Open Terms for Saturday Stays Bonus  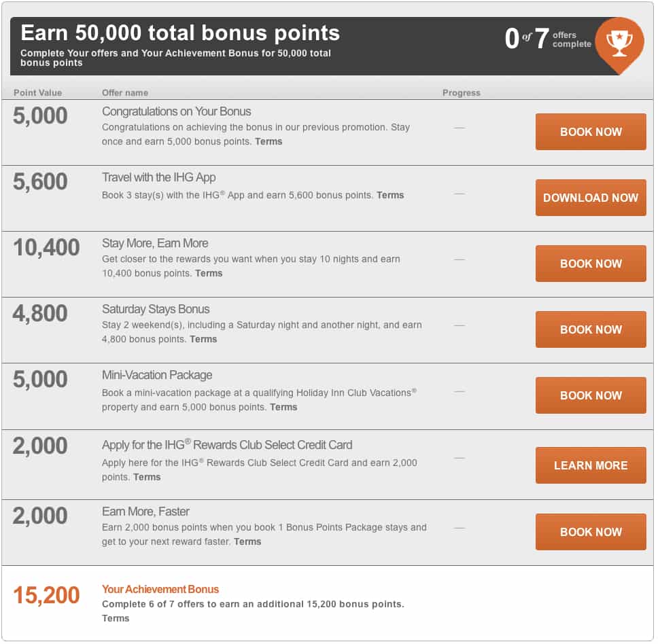pyautogui.click(x=203, y=339)
